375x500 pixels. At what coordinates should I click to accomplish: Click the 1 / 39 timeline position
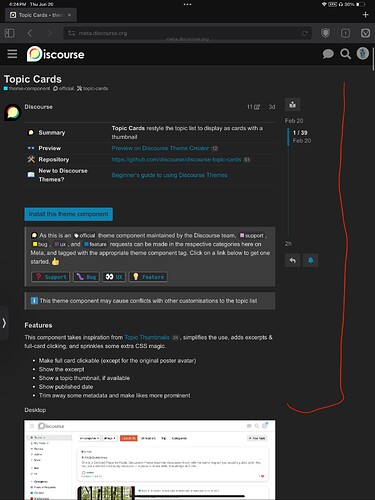point(300,132)
